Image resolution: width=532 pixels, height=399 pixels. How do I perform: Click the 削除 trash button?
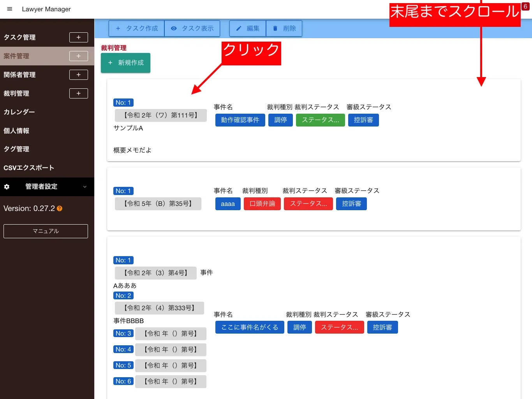284,28
